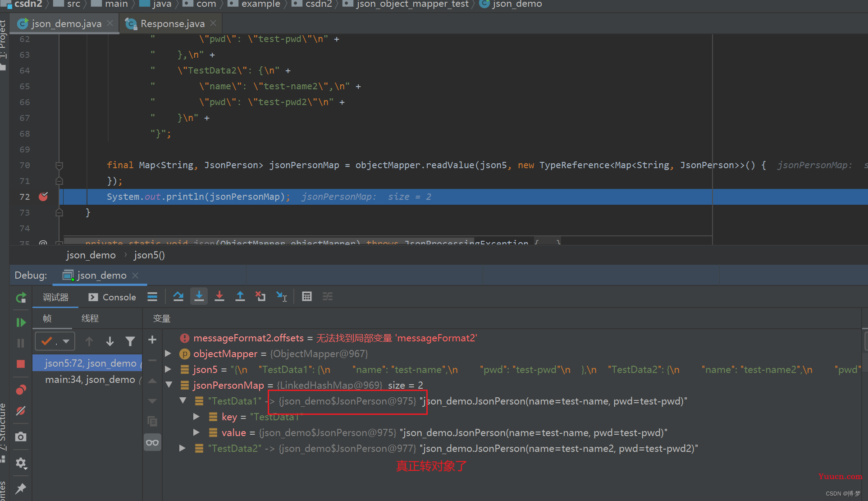Pause the running program

point(21,343)
